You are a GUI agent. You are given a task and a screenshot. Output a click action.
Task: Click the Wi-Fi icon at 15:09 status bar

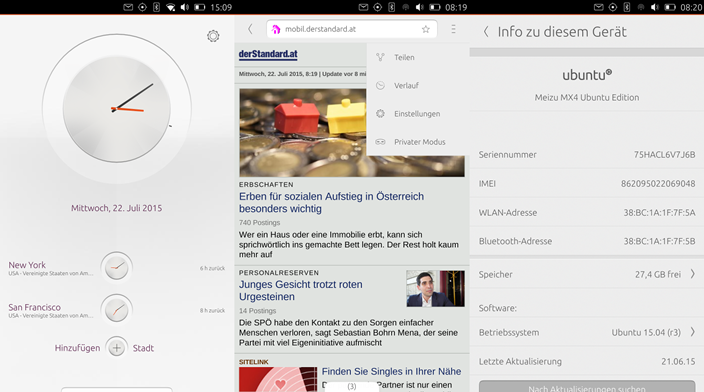point(171,7)
